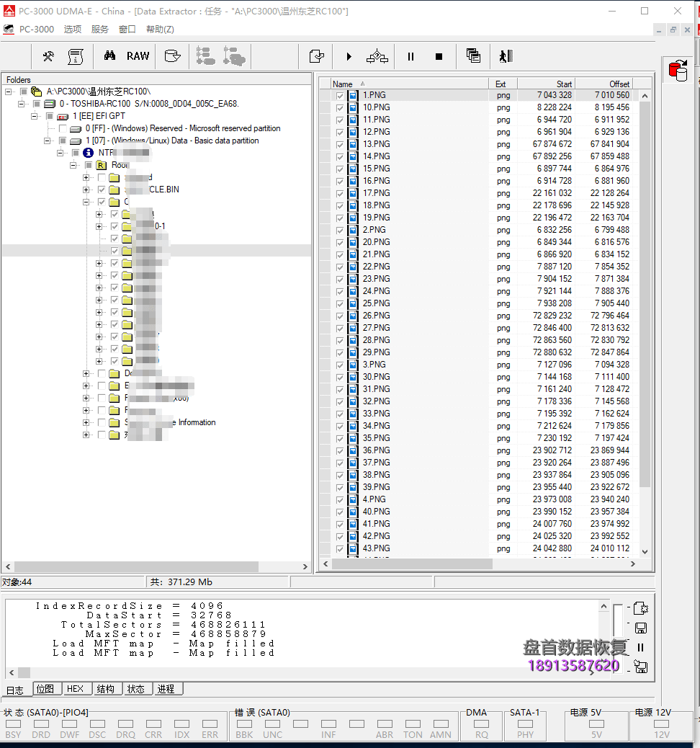This screenshot has height=748, width=700.
Task: Sort files by Name column header
Action: pos(410,84)
